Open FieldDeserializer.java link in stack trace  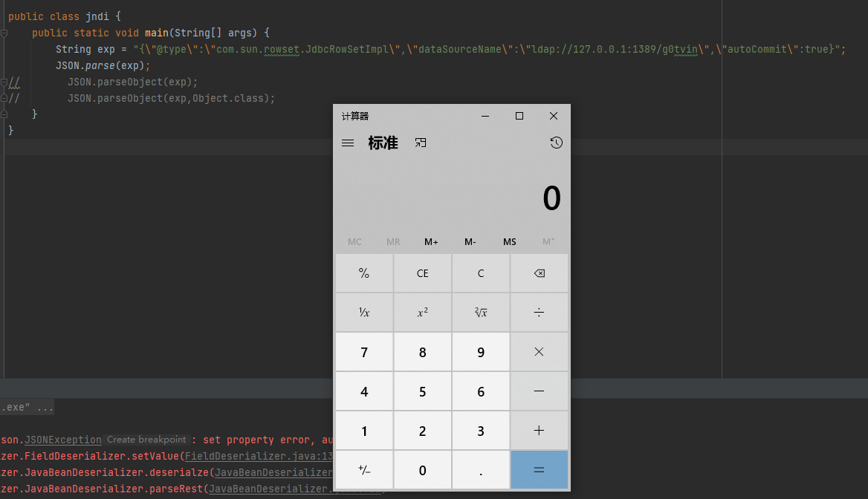(x=259, y=457)
